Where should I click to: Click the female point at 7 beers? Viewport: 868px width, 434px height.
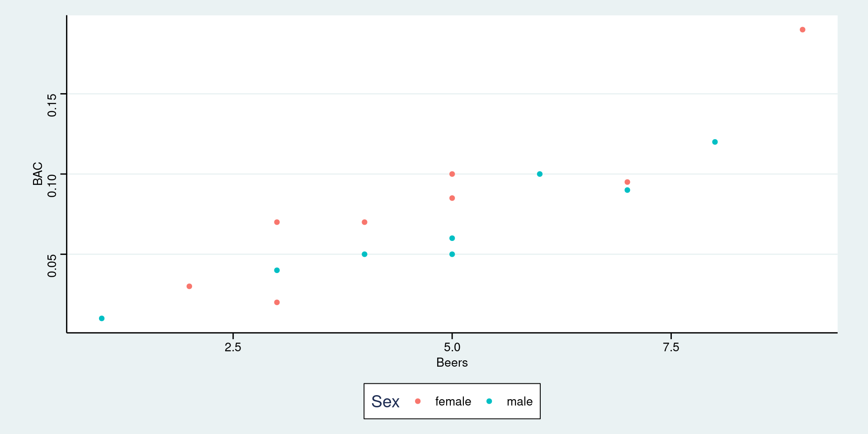point(627,182)
